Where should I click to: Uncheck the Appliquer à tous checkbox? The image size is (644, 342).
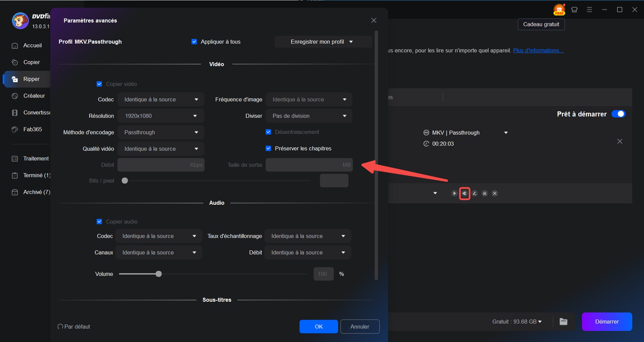coord(194,42)
